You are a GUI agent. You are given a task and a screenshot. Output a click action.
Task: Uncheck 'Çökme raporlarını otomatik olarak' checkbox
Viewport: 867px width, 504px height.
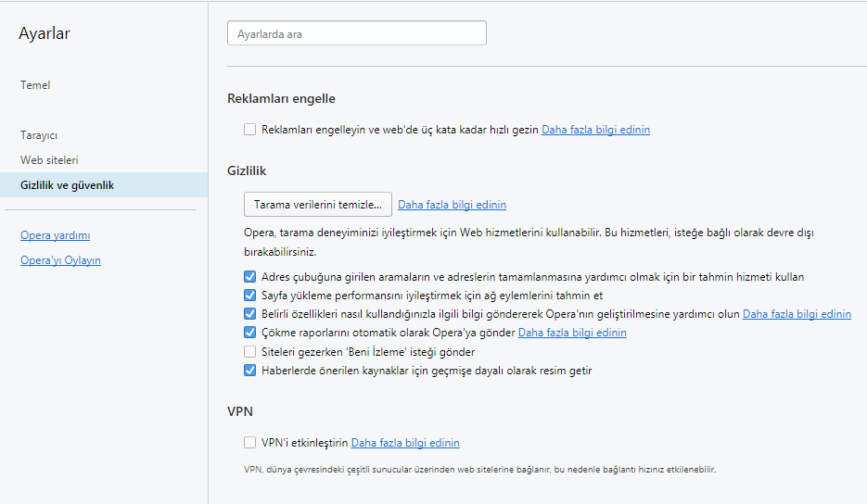[x=250, y=332]
